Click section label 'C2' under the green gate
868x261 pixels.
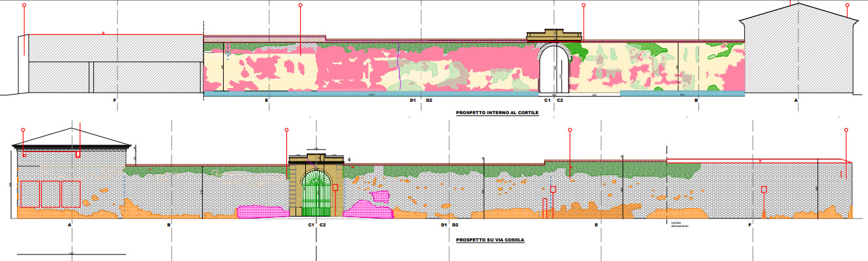322,225
